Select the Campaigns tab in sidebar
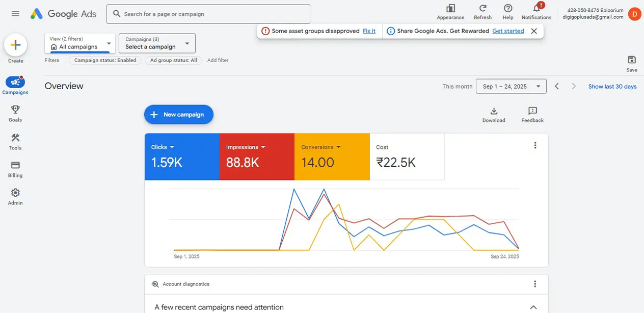The height and width of the screenshot is (313, 644). (15, 85)
